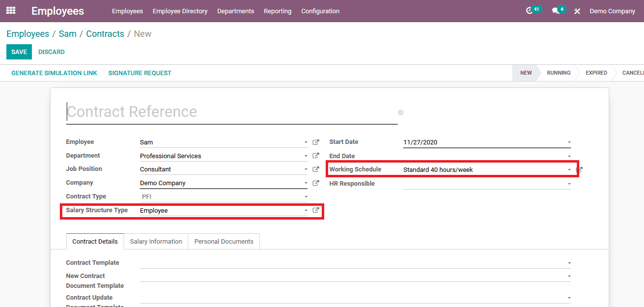This screenshot has width=644, height=307.
Task: Expand the Start Date dropdown arrow
Action: [569, 142]
